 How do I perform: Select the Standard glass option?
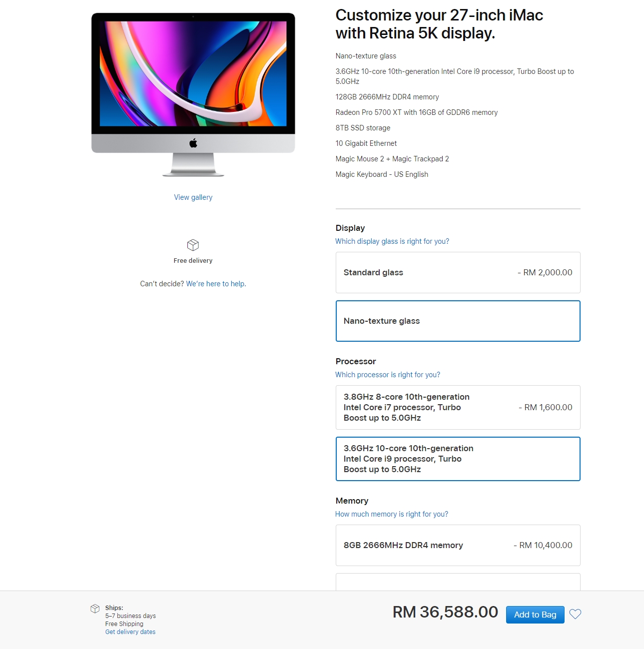point(458,272)
